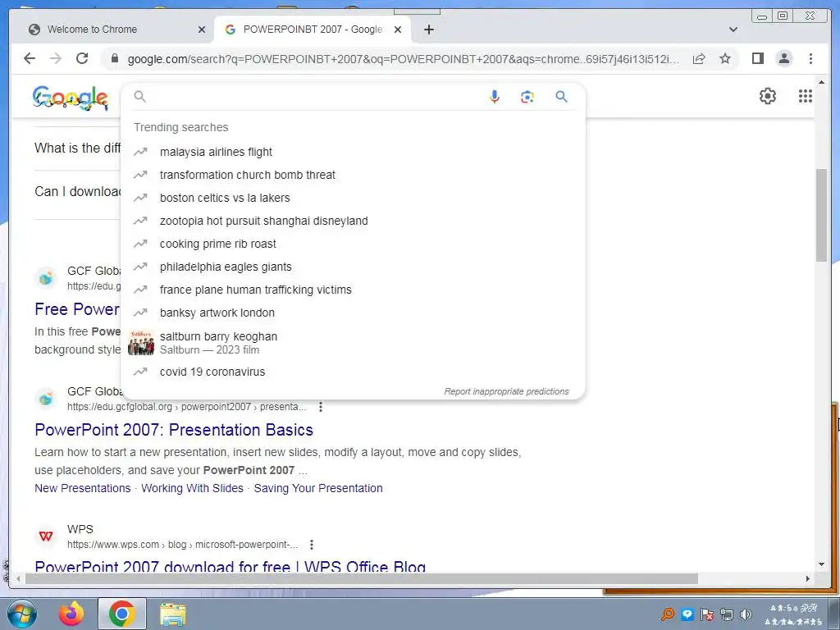Click the taskbar clock

pos(794,614)
